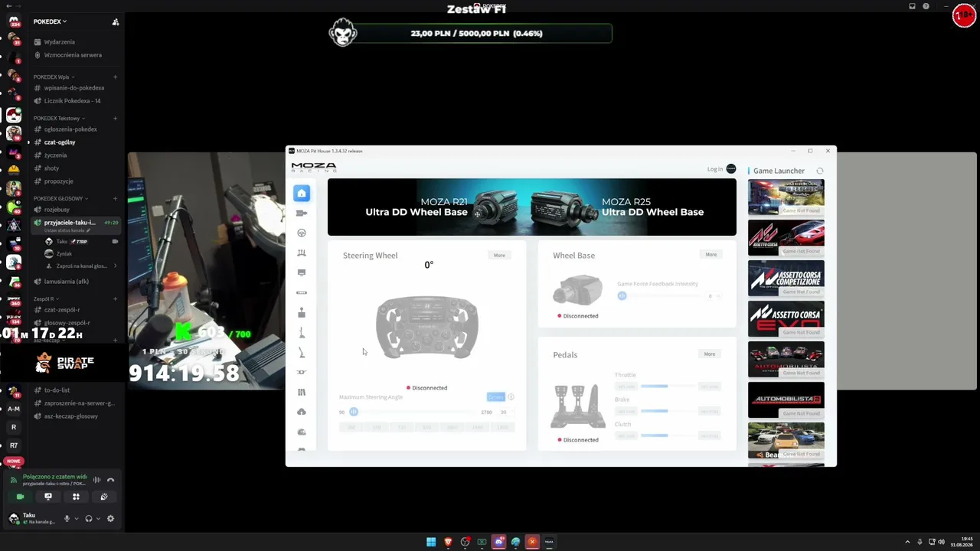This screenshot has height=551, width=980.
Task: Open the dashboard display icon in MOZA sidebar
Action: pyautogui.click(x=302, y=273)
